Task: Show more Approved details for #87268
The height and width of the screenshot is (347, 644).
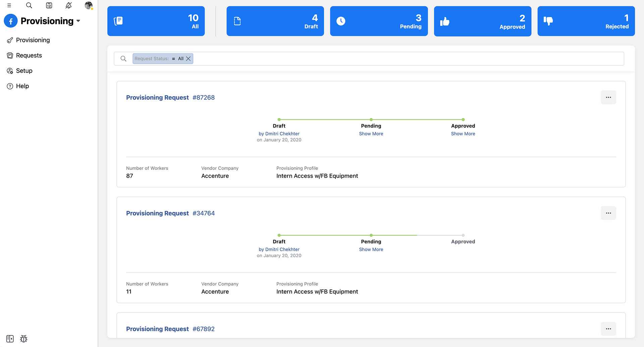Action: (x=463, y=134)
